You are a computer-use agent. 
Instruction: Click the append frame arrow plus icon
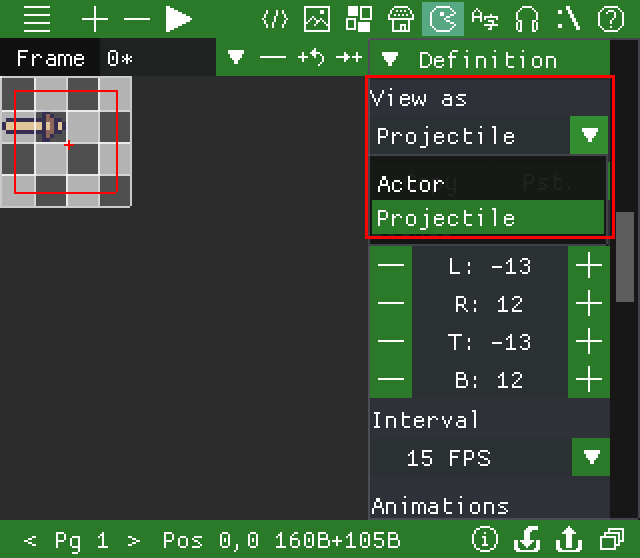click(349, 57)
